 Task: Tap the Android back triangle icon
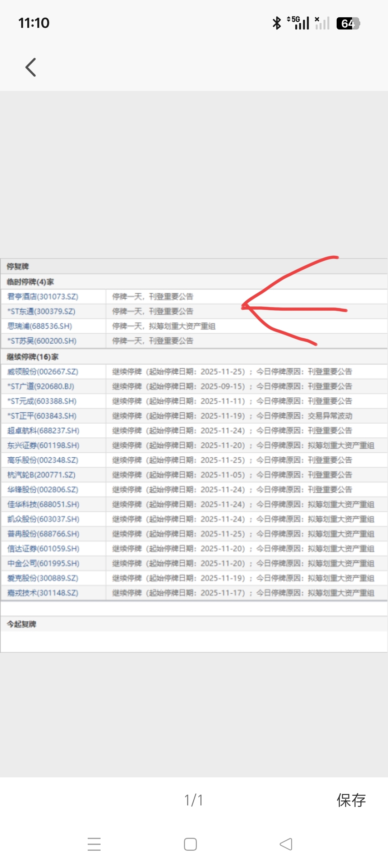(286, 844)
